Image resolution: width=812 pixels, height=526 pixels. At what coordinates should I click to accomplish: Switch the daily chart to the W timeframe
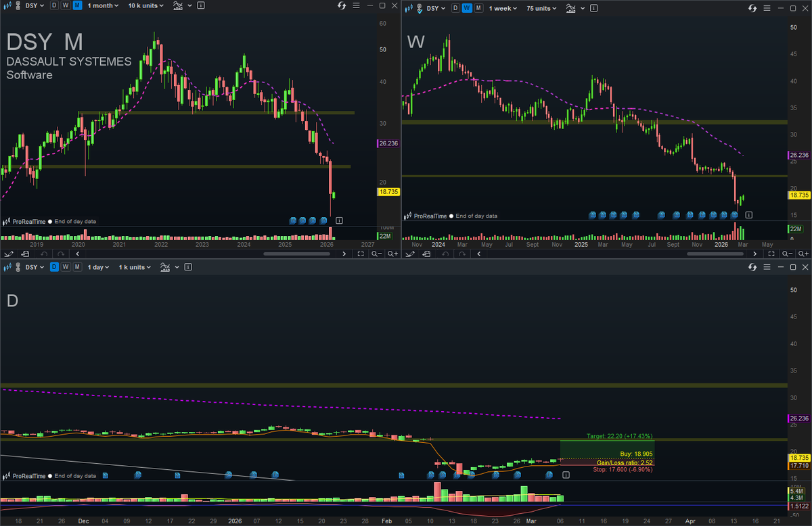(66, 267)
